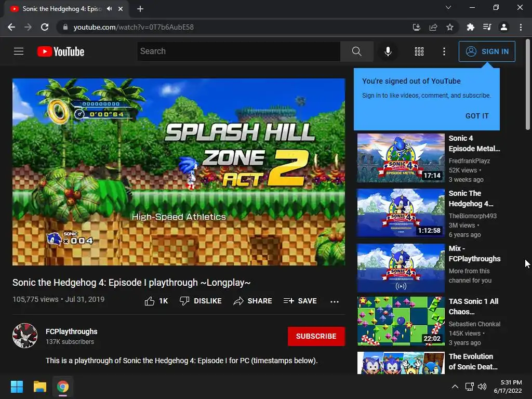Open Sonic 4 Episode Metal title link
The height and width of the screenshot is (399, 532).
click(x=474, y=143)
